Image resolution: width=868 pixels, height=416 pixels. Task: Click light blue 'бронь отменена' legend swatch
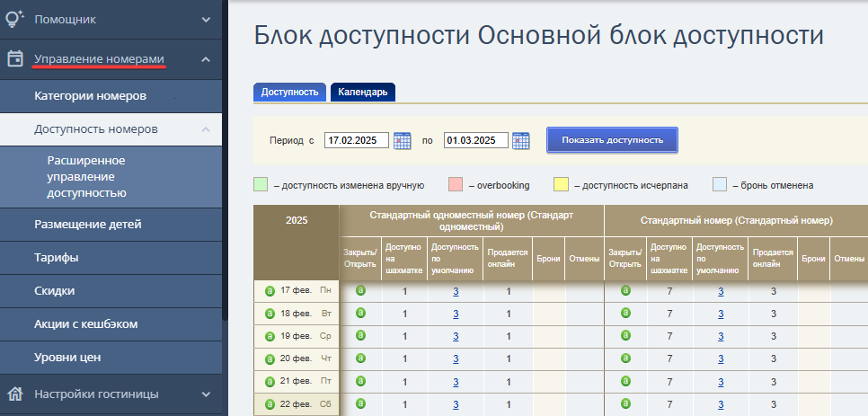[720, 185]
